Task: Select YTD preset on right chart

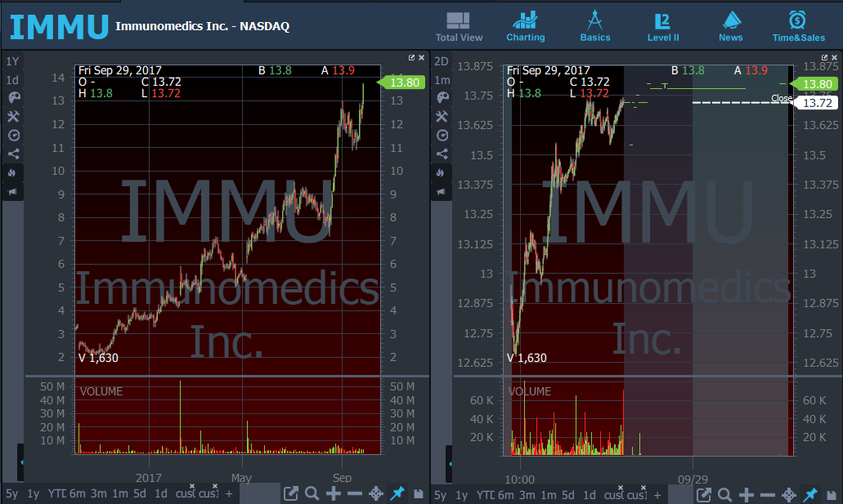Action: [x=486, y=495]
